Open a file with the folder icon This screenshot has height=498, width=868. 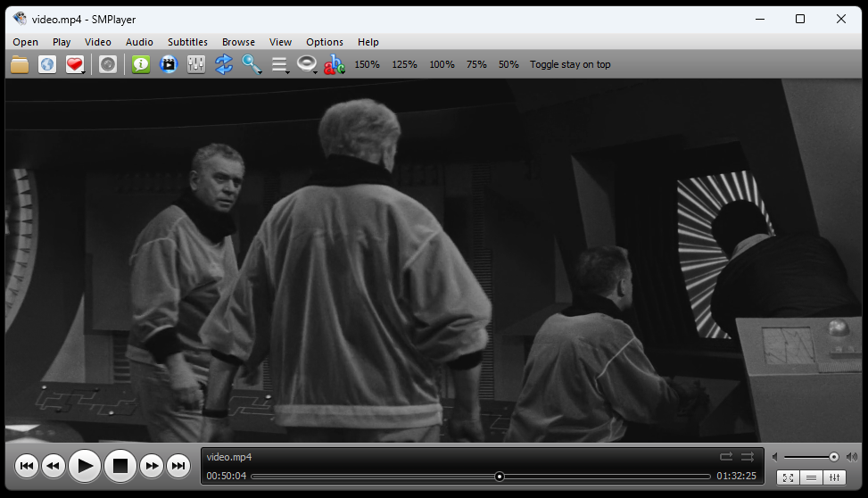pos(20,64)
